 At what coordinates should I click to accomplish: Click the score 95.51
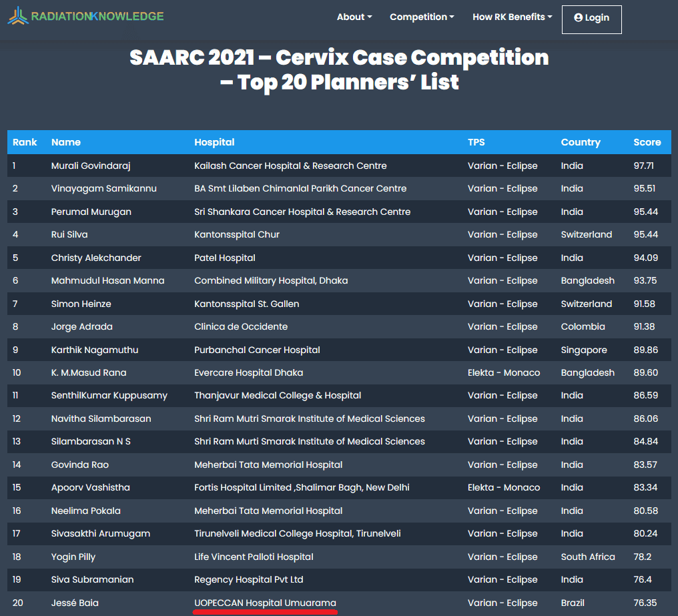pos(644,189)
